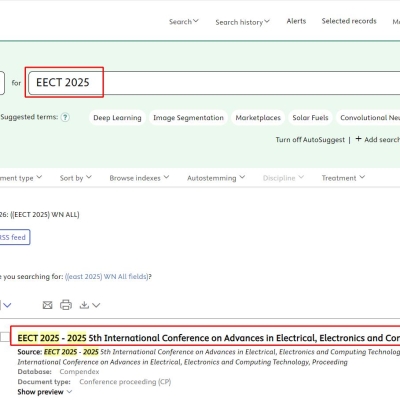
Task: Expand the Browse indexes menu
Action: pos(139,178)
